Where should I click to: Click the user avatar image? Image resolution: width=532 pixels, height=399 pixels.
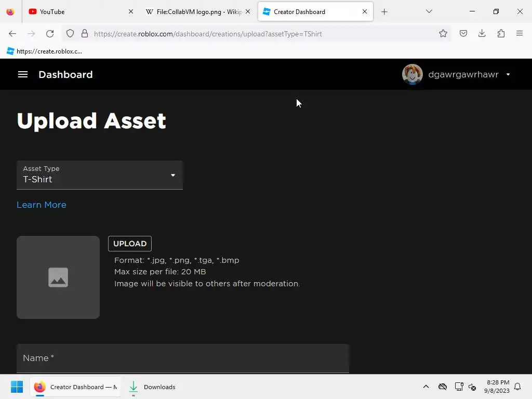[412, 74]
